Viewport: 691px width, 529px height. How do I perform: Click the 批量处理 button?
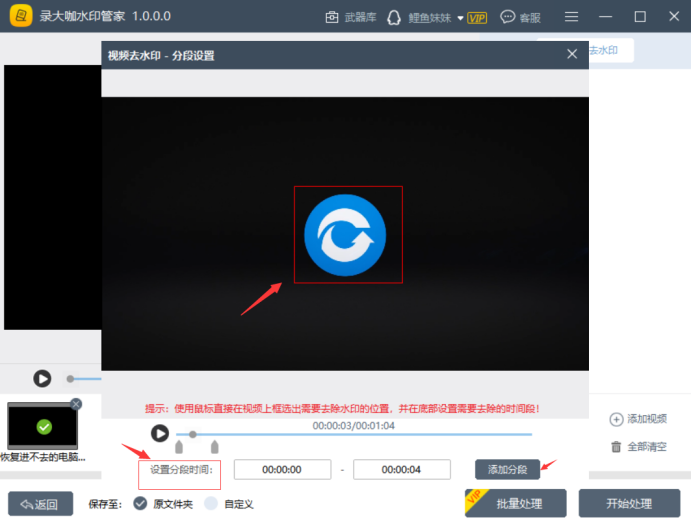pyautogui.click(x=516, y=503)
